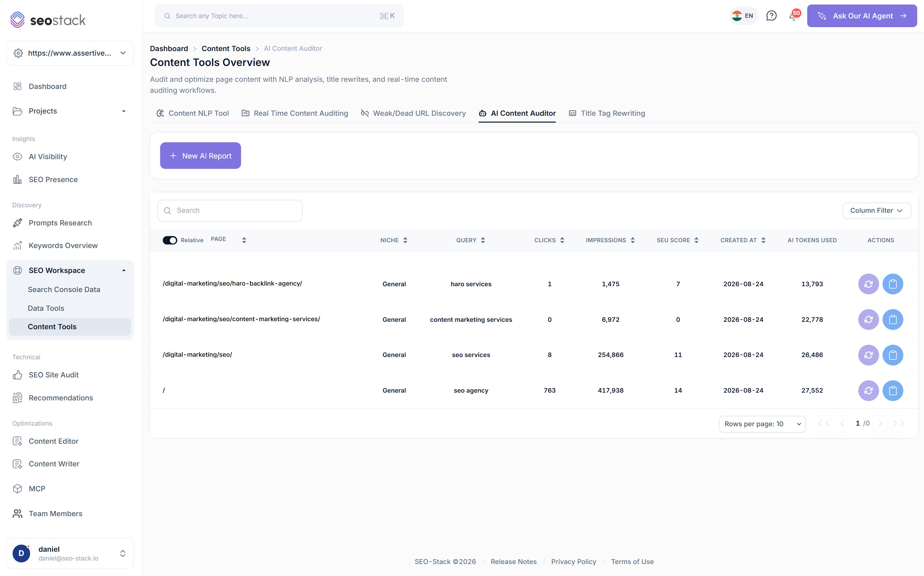Open Release Notes footer link
924x576 pixels.
(513, 561)
